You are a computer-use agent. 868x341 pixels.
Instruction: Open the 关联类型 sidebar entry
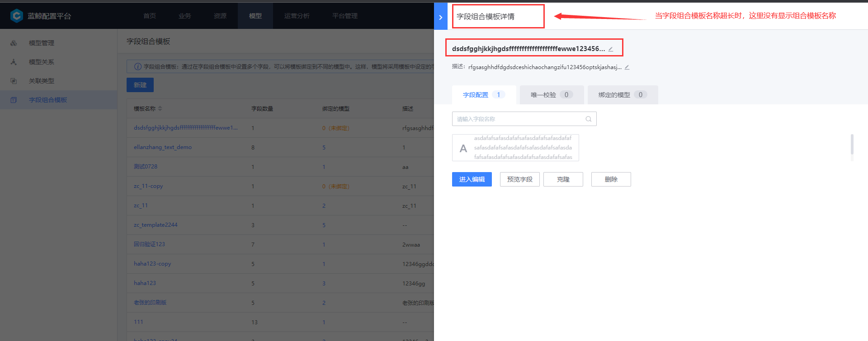pos(58,81)
